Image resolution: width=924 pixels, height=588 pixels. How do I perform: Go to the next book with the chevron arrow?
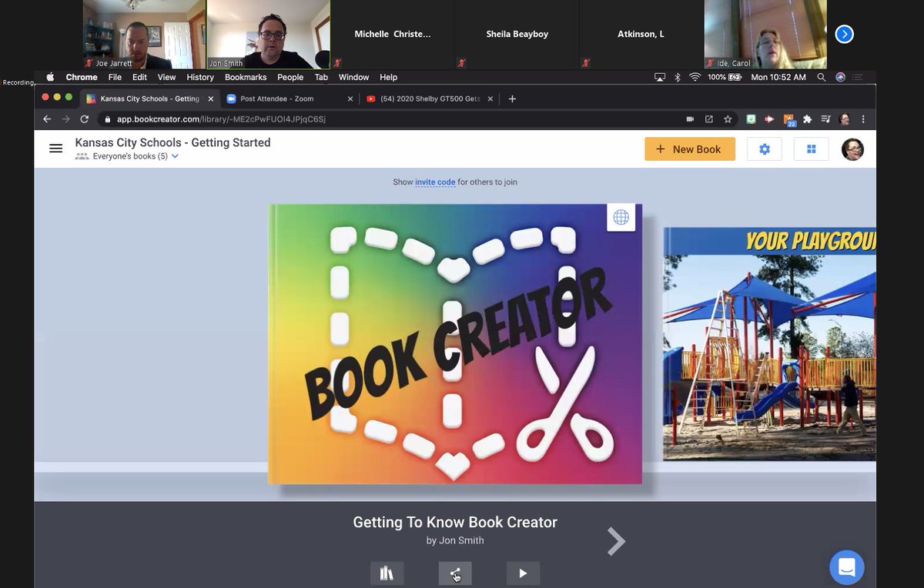616,541
